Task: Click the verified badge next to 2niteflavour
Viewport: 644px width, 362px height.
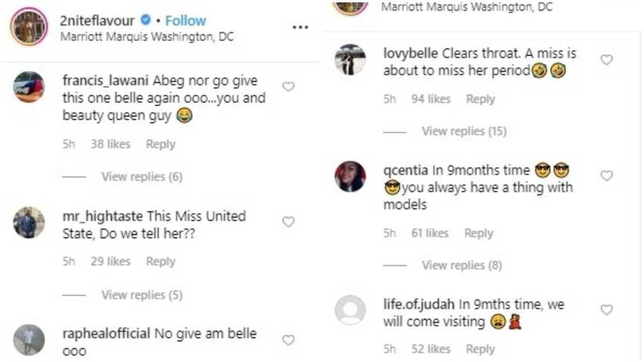Action: tap(146, 20)
